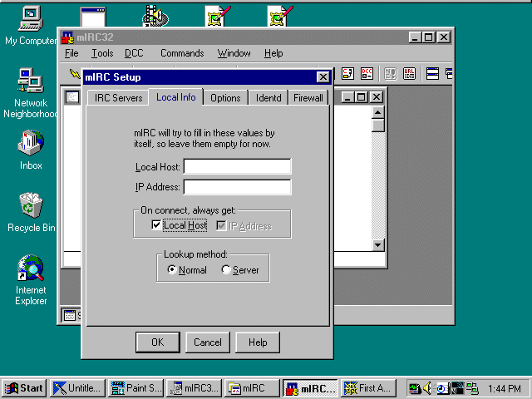Viewport: 532px width, 399px height.
Task: Open DCC Send toolbar icon
Action: tap(367, 73)
